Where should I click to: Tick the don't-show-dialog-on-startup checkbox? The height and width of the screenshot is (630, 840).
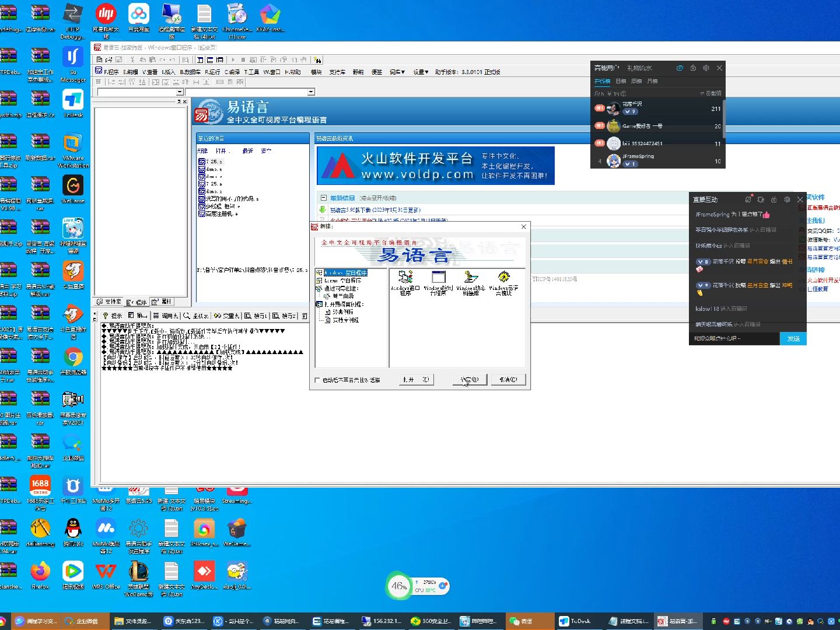click(x=317, y=380)
